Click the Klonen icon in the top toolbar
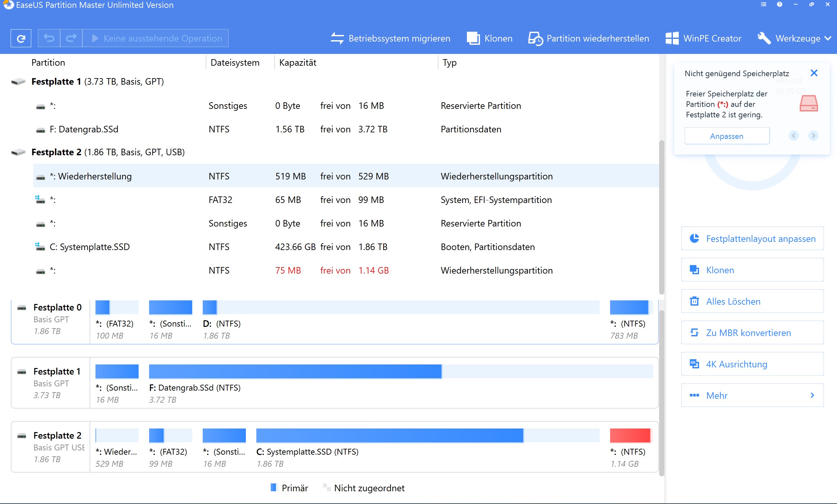 coord(473,38)
